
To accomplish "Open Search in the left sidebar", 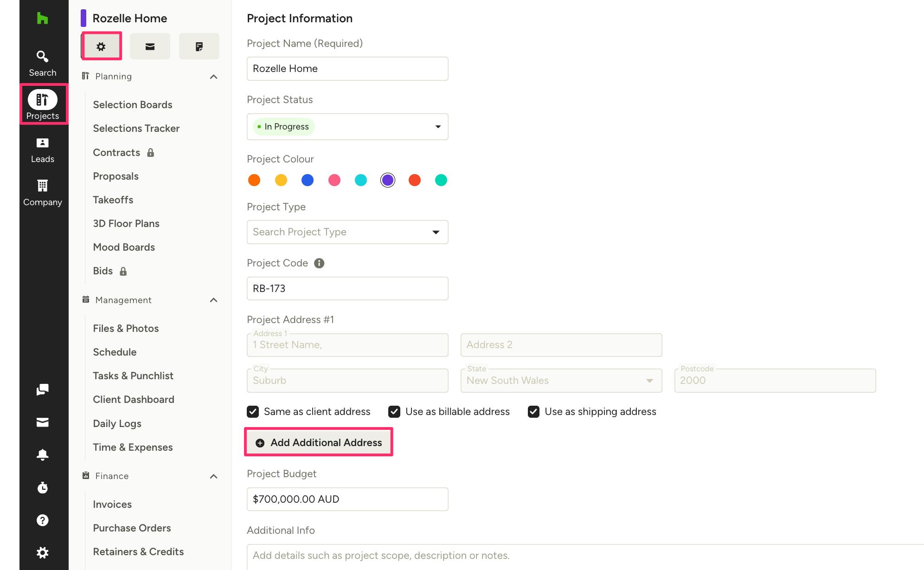I will [42, 64].
